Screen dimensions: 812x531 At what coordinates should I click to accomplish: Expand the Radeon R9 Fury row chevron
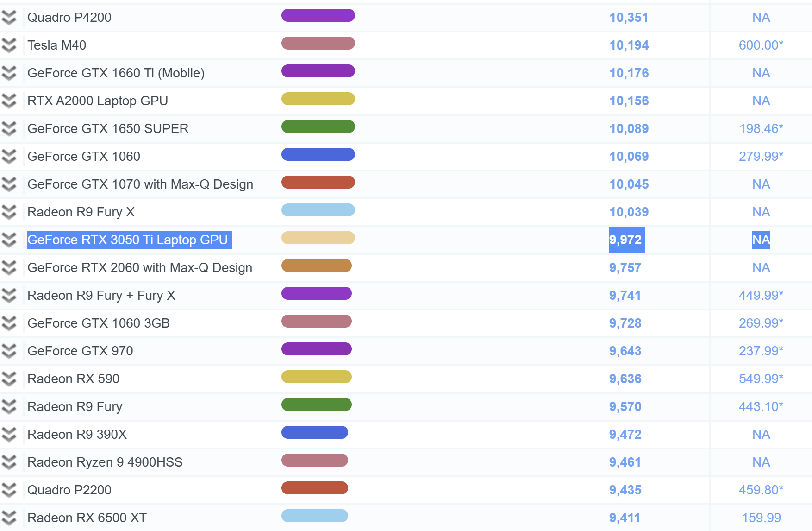pos(9,407)
